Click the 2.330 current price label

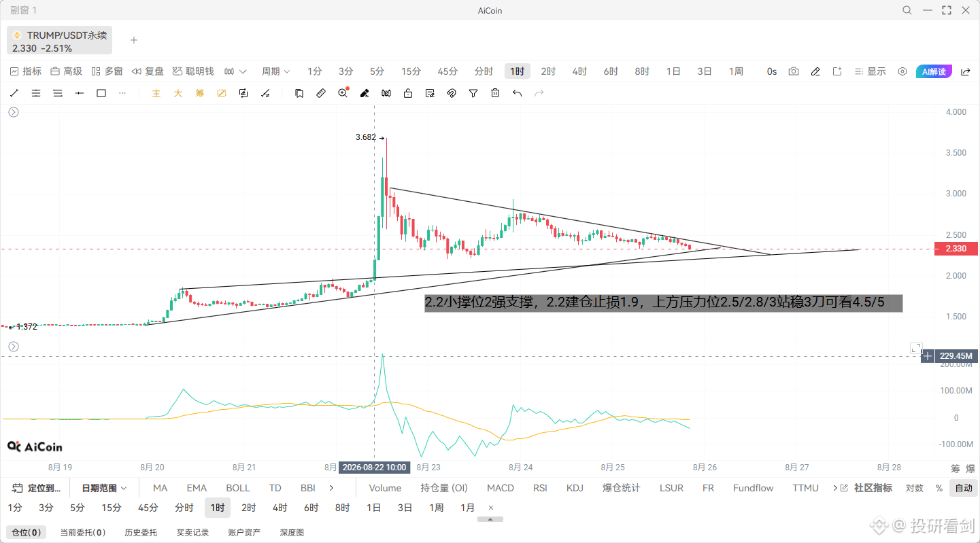tap(956, 249)
